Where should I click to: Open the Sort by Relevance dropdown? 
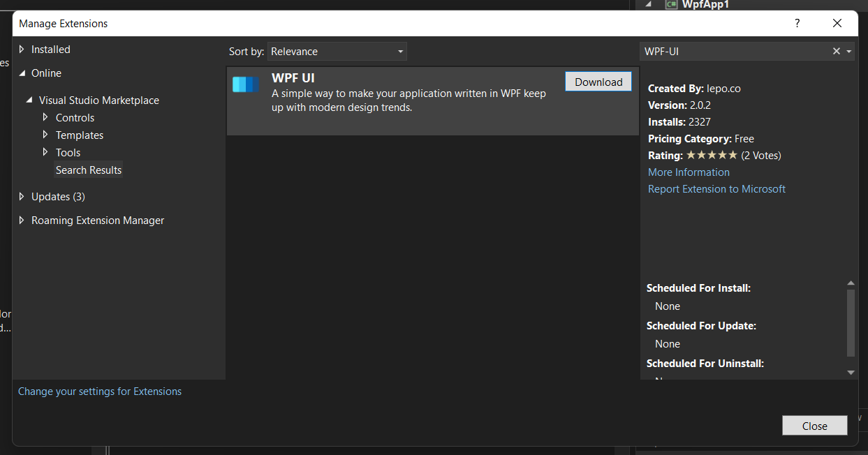(x=337, y=51)
